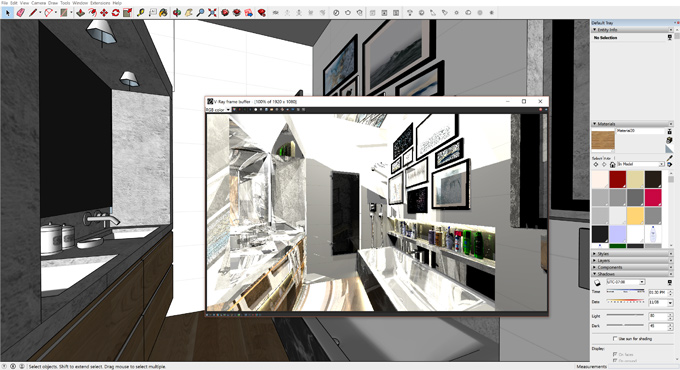This screenshot has height=370, width=680.
Task: Click the Zoom Extents tool
Action: coord(212,13)
